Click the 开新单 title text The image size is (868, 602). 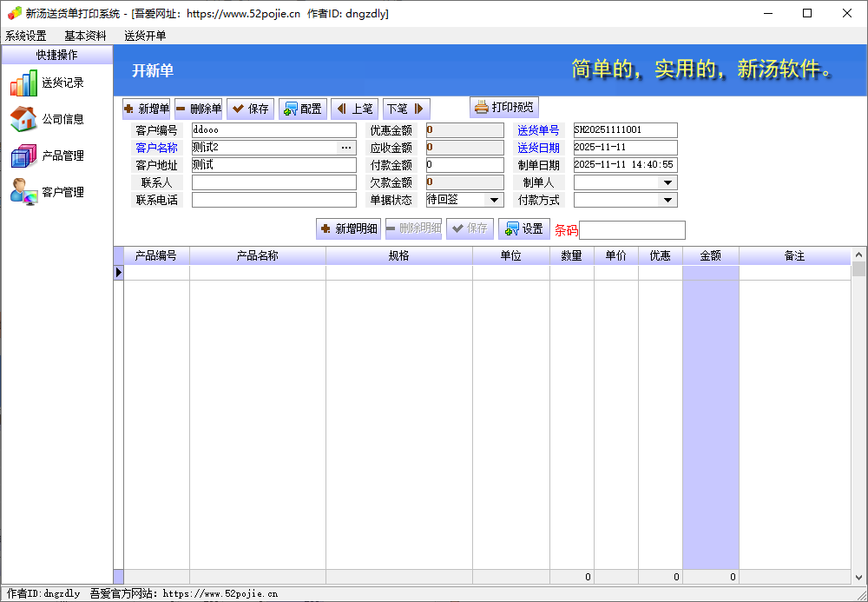[153, 71]
